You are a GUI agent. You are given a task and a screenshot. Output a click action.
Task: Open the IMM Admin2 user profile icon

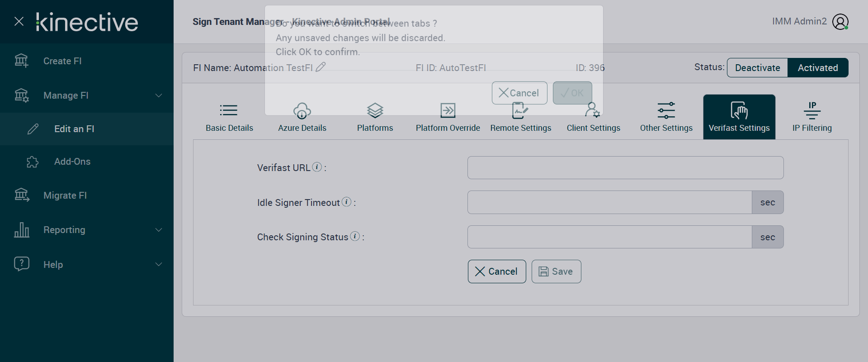840,22
